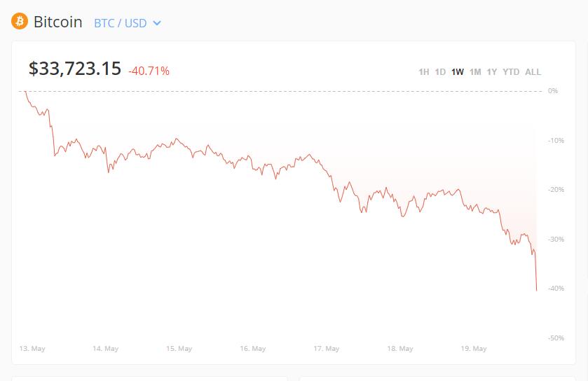Click the 0% axis label
This screenshot has height=381, width=588.
point(553,91)
